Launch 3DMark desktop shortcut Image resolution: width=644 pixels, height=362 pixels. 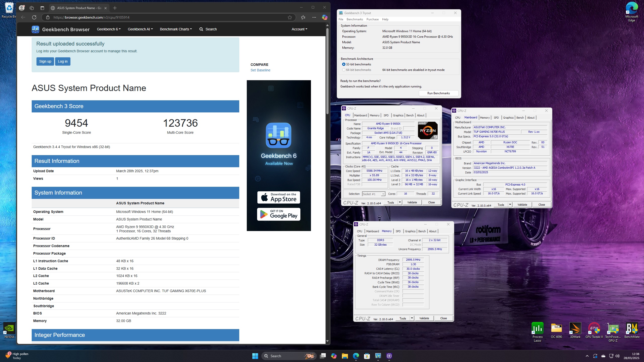(x=575, y=330)
